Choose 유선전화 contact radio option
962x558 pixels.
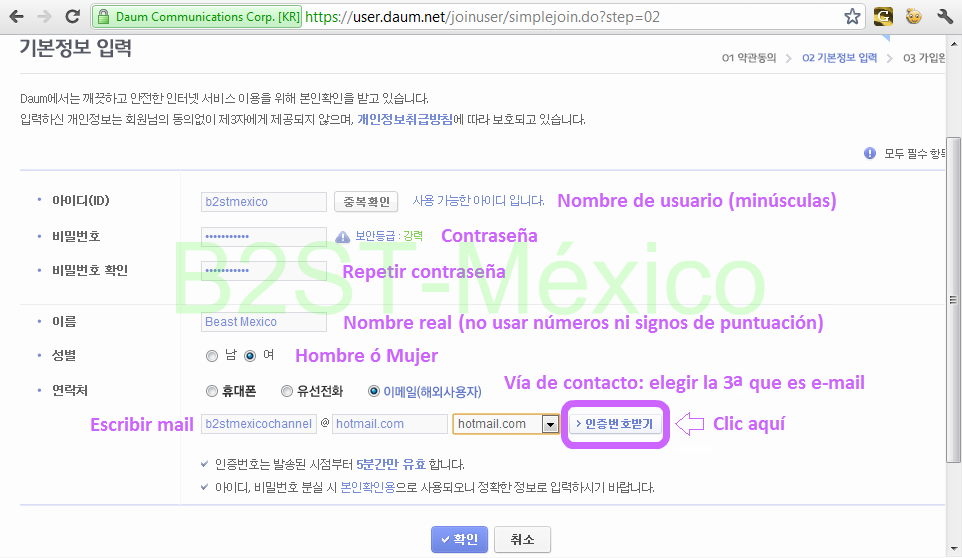pos(287,391)
